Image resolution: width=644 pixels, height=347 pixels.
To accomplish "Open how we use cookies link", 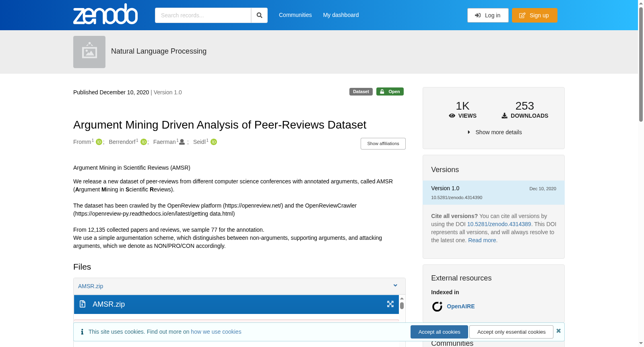I will click(216, 332).
